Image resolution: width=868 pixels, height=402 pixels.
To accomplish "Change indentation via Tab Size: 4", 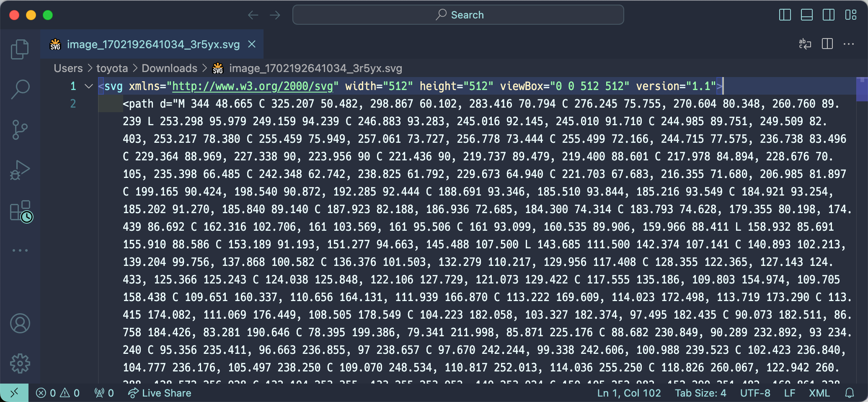I will coord(700,393).
